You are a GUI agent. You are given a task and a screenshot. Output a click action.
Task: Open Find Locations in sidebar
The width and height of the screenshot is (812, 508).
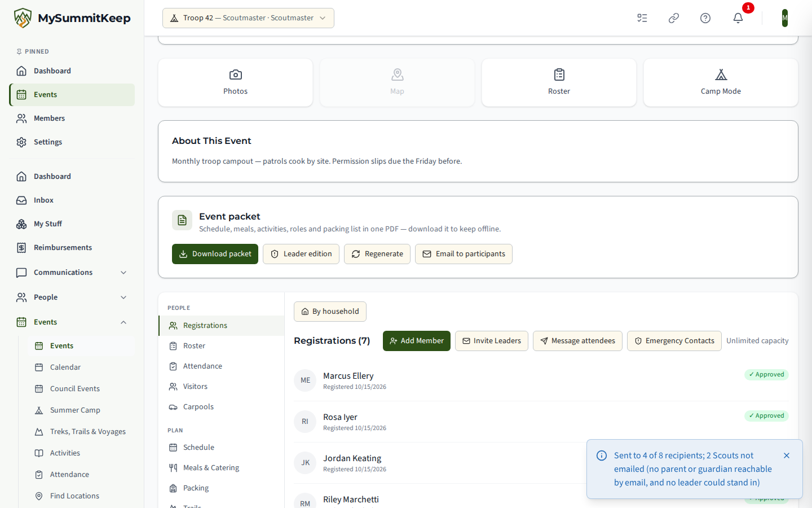tap(81, 496)
